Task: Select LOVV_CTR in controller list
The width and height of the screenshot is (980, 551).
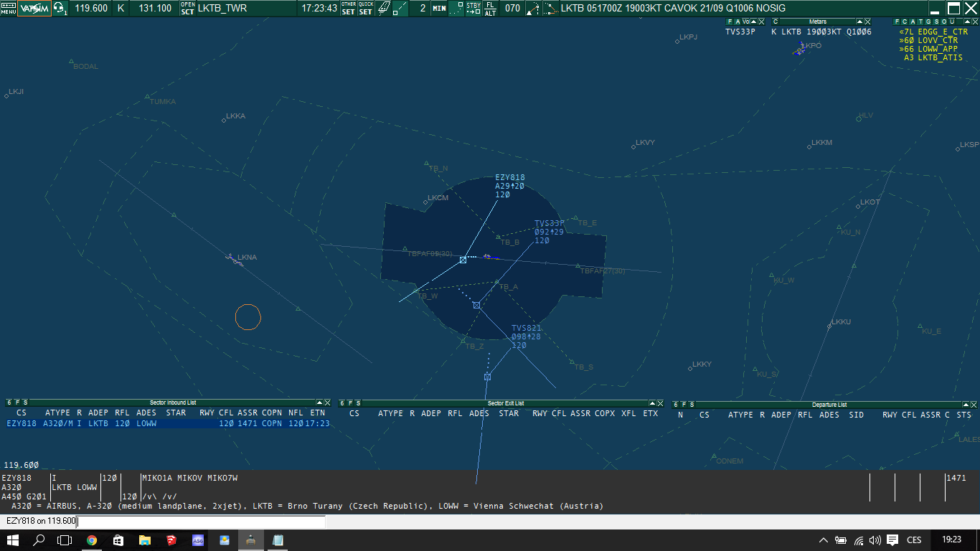Action: [928, 40]
